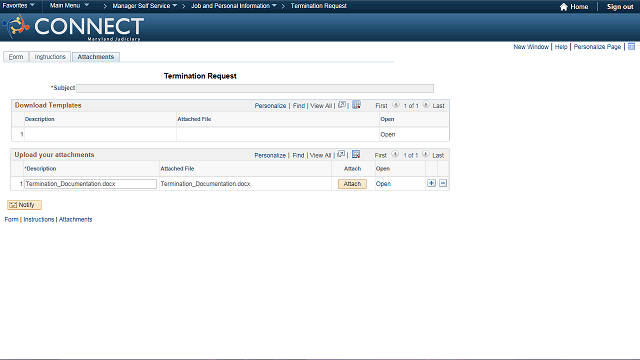Click Termination Request breadcrumb
The height and width of the screenshot is (360, 640).
coord(318,6)
